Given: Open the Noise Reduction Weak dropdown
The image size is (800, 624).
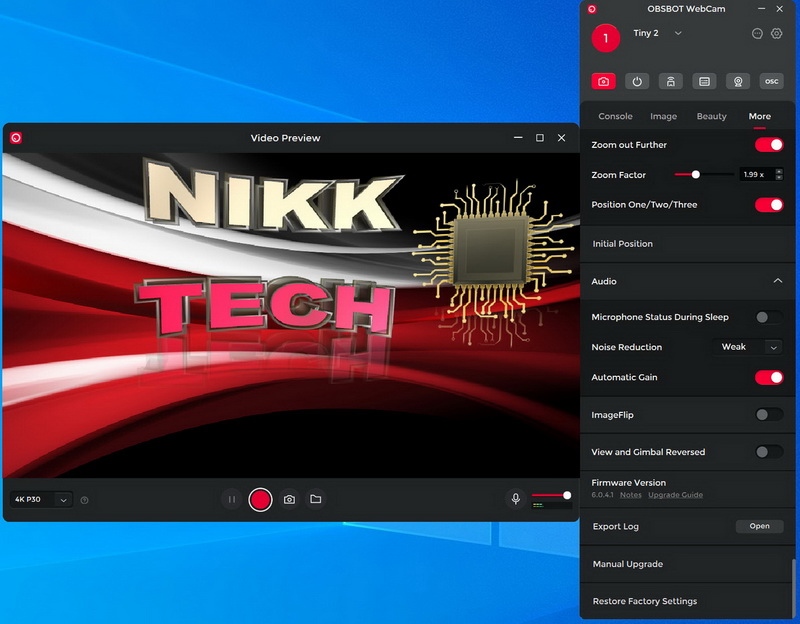Looking at the screenshot, I should point(747,347).
